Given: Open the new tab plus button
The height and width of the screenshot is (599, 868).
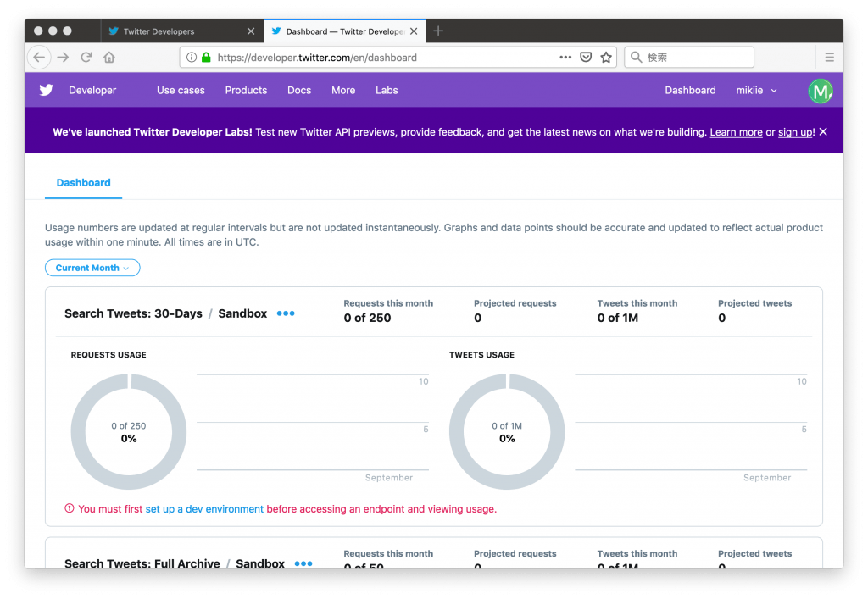Looking at the screenshot, I should click(438, 31).
